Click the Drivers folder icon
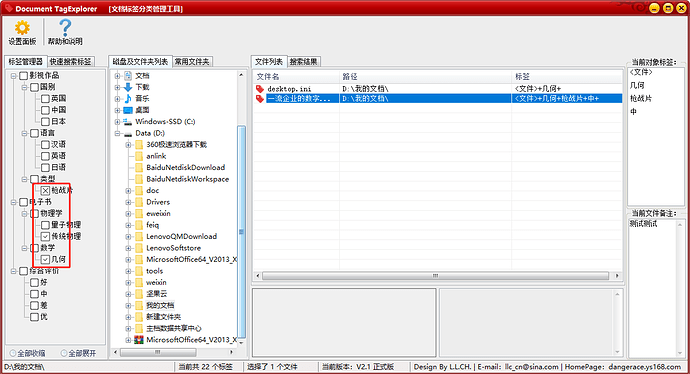 139,202
